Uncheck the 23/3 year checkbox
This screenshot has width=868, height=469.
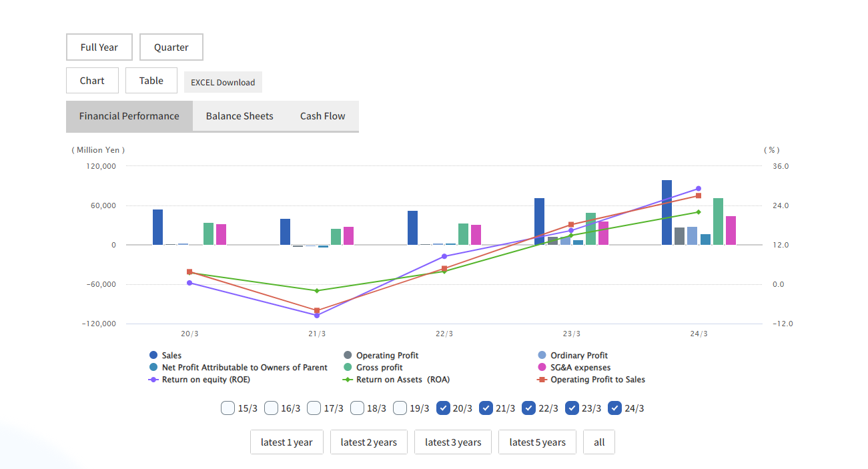[572, 408]
